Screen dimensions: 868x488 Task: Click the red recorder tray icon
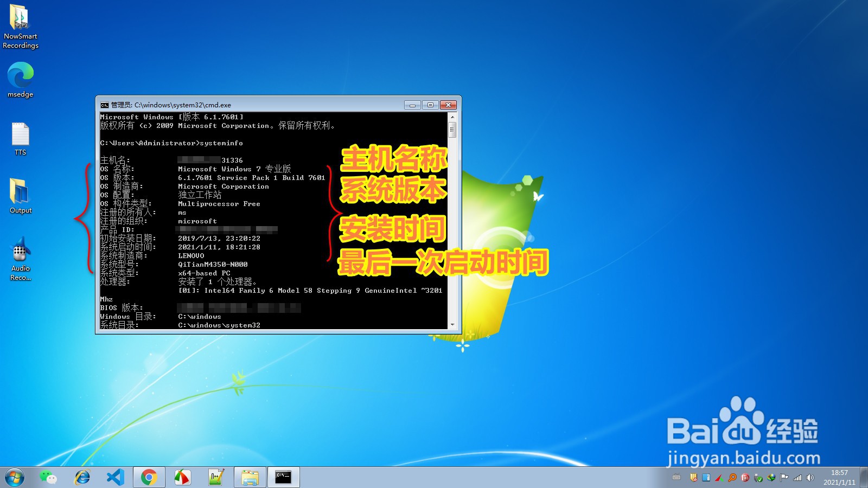pos(745,477)
